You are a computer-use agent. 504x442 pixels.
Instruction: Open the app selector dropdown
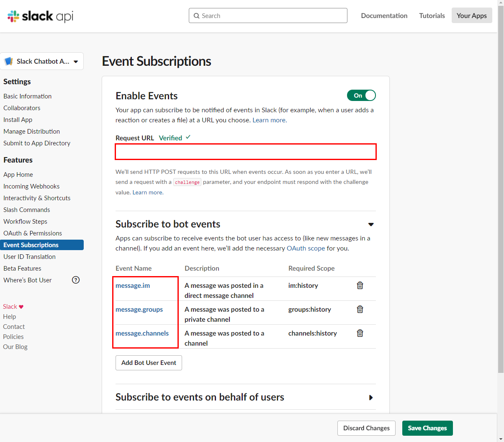point(42,61)
